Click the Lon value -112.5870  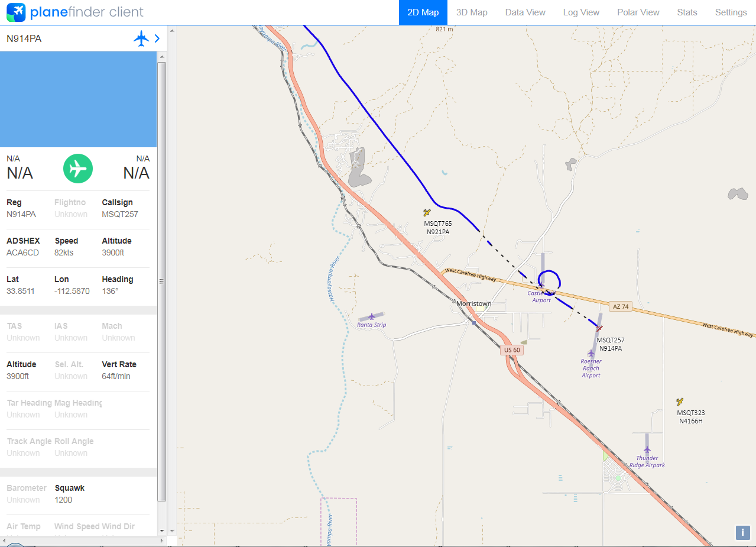(x=72, y=291)
